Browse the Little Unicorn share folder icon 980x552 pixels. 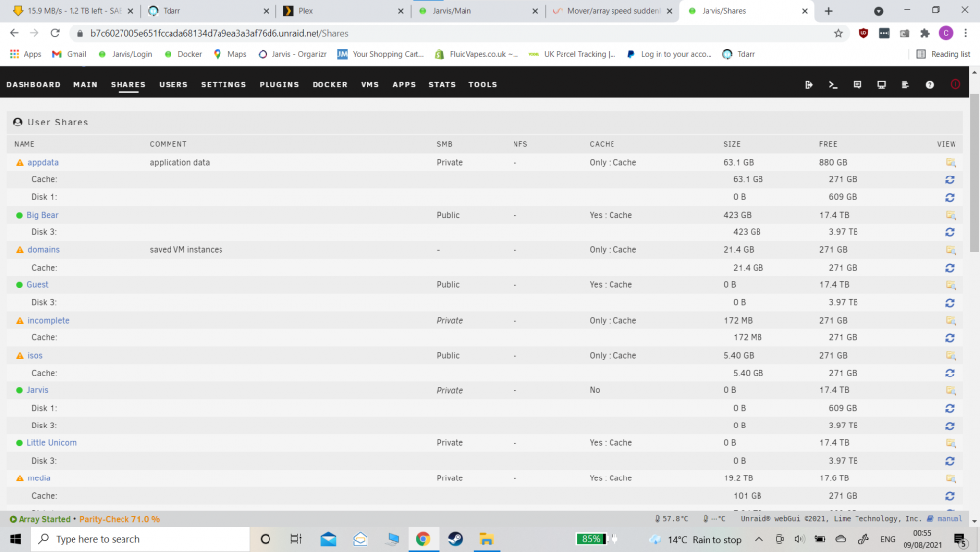(x=951, y=442)
